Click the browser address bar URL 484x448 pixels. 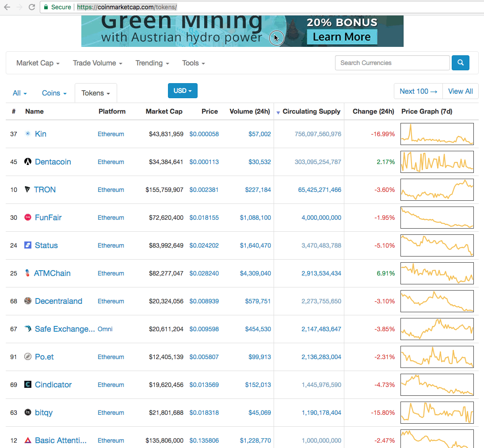pyautogui.click(x=126, y=7)
